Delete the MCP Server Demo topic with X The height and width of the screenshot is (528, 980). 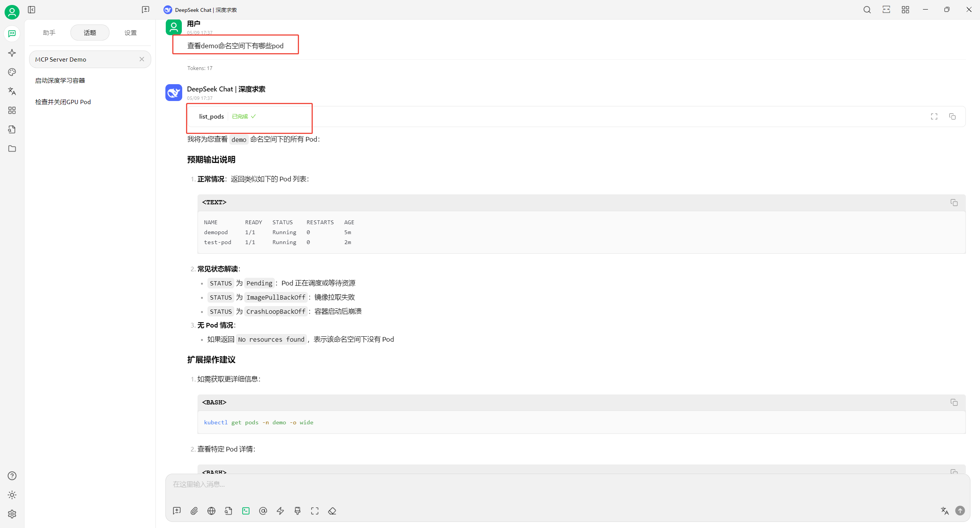142,59
